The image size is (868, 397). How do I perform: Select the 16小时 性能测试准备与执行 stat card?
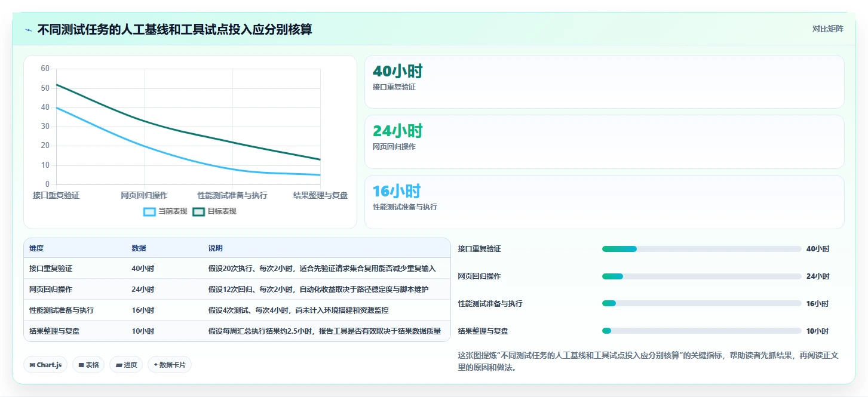[x=604, y=202]
